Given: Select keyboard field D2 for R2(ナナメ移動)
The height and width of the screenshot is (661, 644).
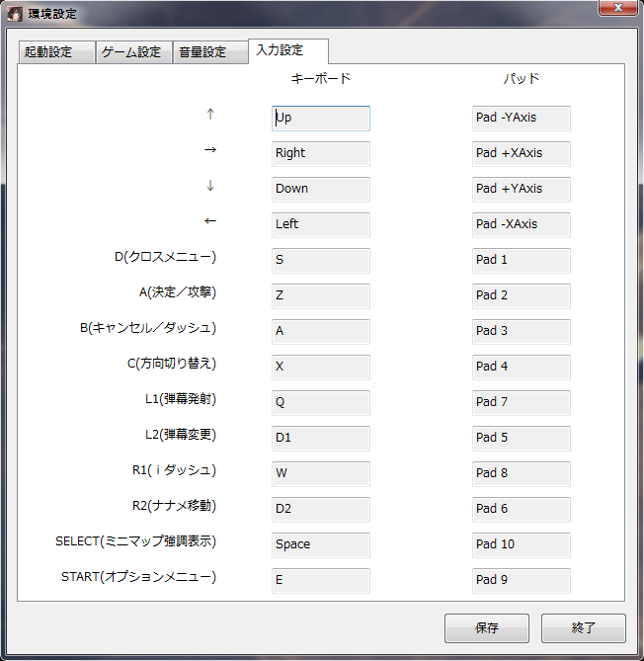Looking at the screenshot, I should [x=320, y=509].
